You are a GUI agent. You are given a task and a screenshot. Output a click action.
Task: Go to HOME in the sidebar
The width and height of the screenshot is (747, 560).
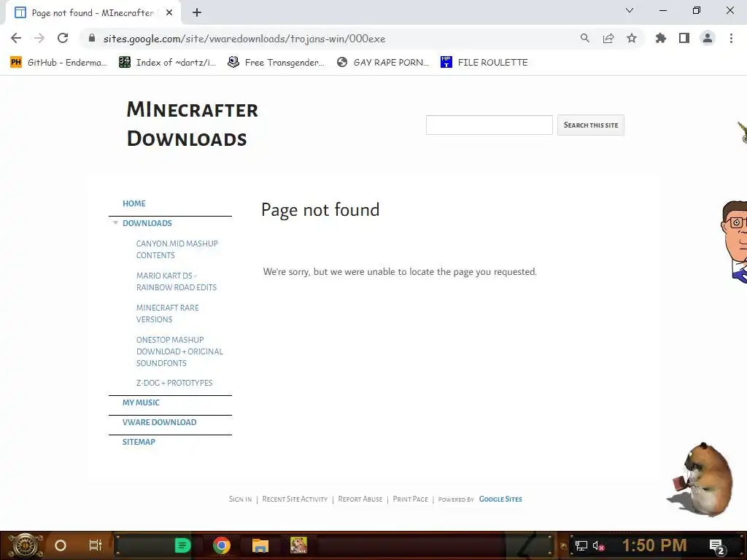pos(134,203)
